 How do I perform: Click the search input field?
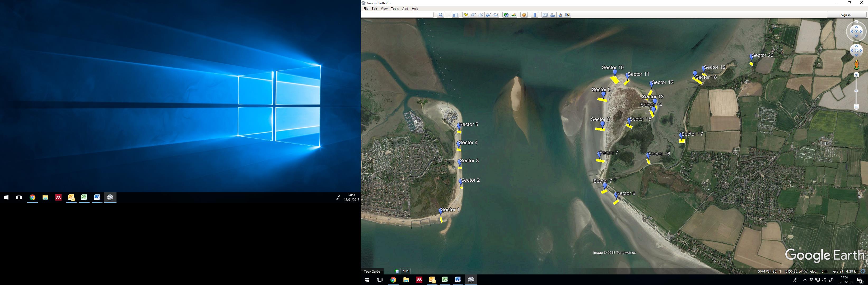click(398, 15)
